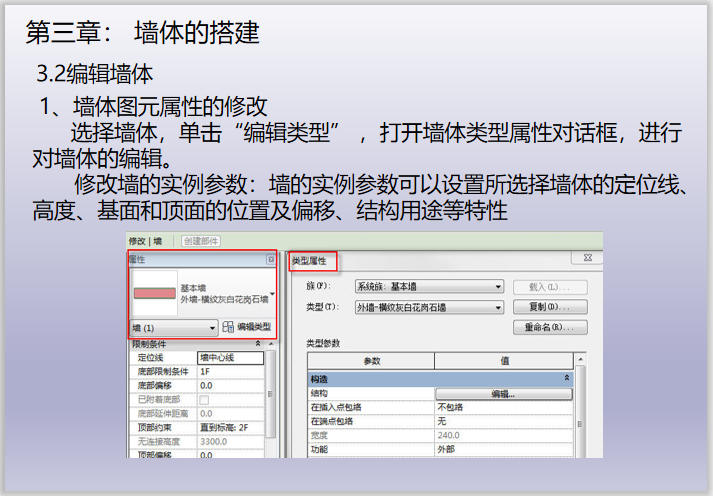Toggle the 已附着底部 checkbox

(x=204, y=399)
